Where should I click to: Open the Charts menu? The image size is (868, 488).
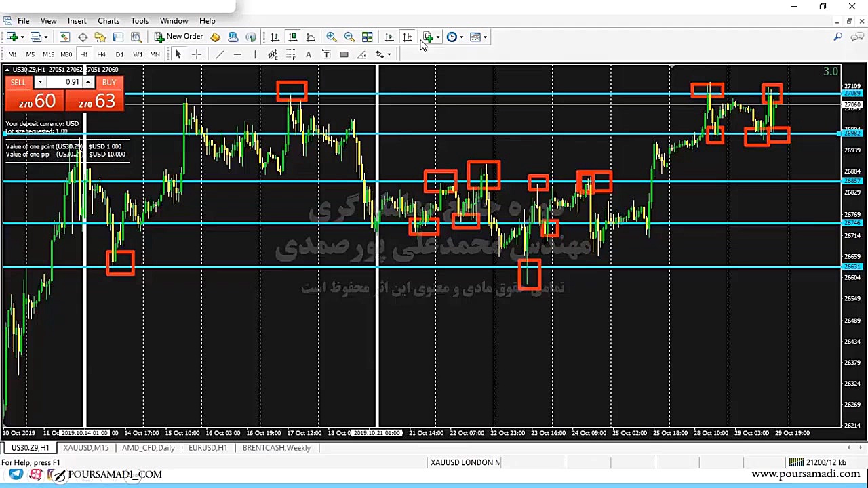tap(108, 21)
